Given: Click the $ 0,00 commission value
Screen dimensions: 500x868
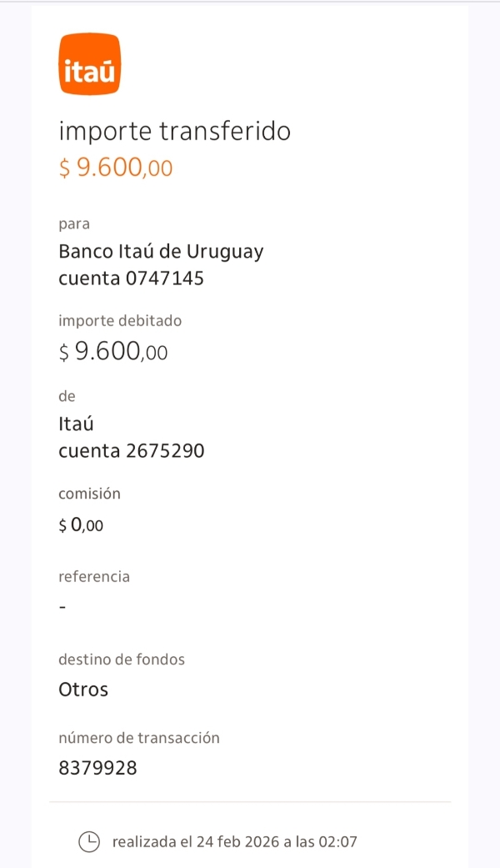Looking at the screenshot, I should [81, 525].
